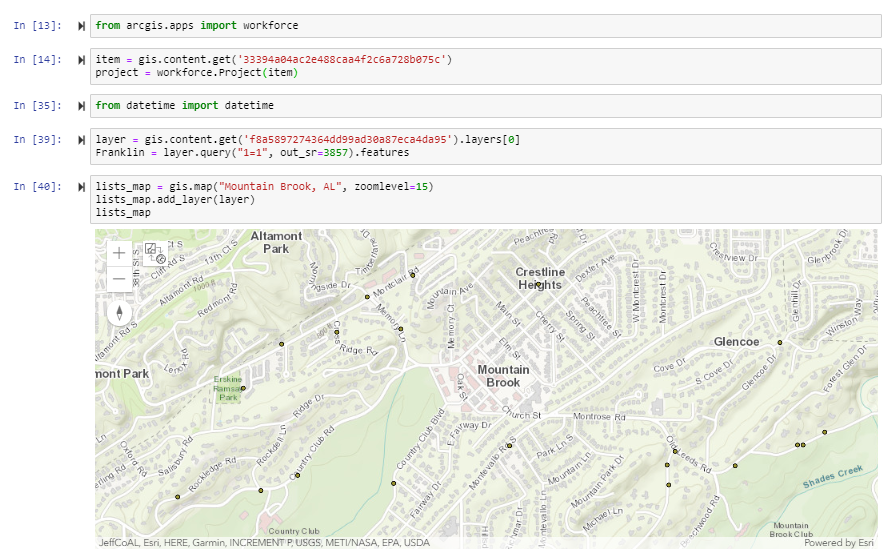Click into the workforce.Project code cell
The width and height of the screenshot is (890, 559).
[x=485, y=66]
